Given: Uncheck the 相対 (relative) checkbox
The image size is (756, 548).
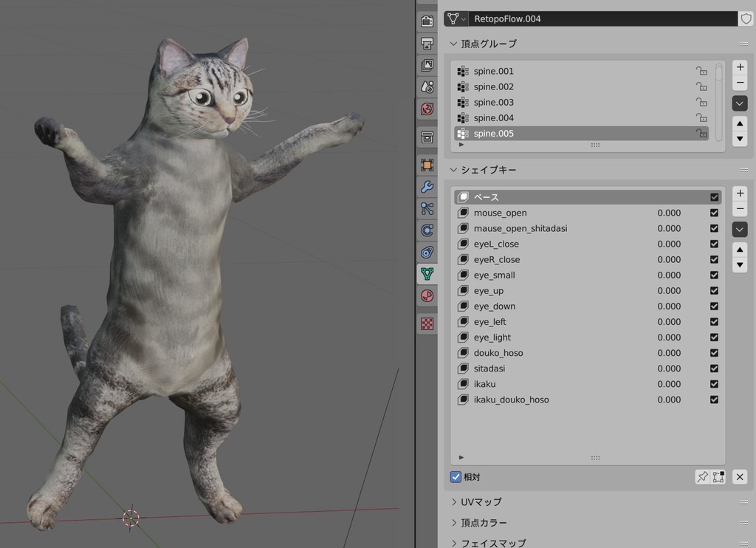Looking at the screenshot, I should click(456, 476).
